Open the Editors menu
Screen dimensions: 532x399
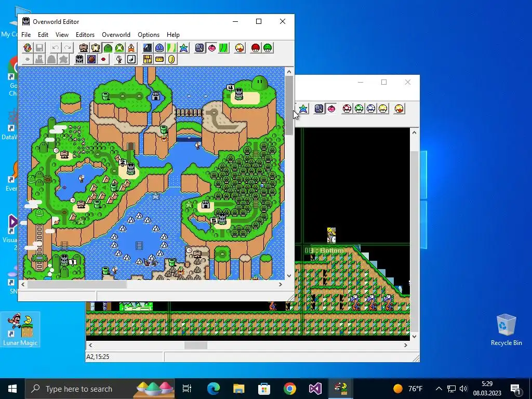tap(85, 35)
